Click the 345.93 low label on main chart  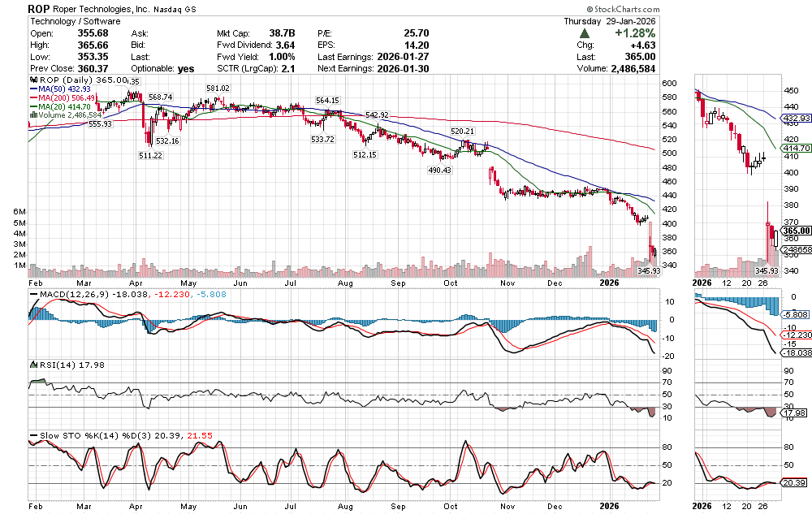point(647,270)
